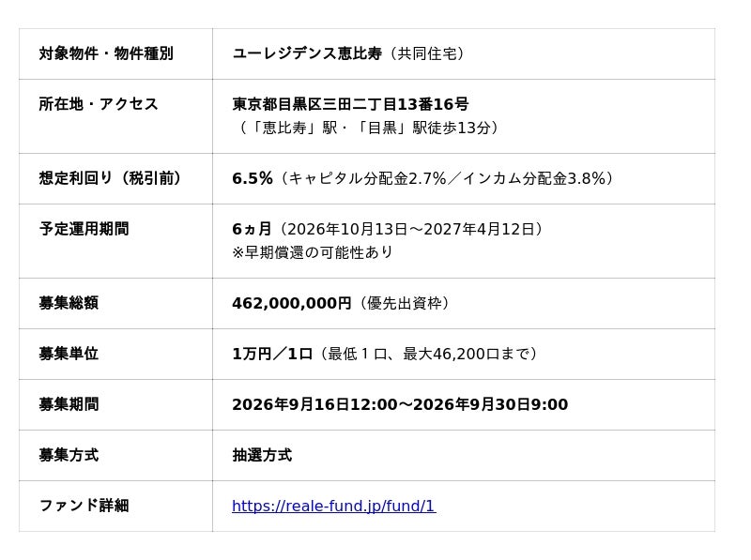Click the 6.5% expected yield value

tap(253, 178)
